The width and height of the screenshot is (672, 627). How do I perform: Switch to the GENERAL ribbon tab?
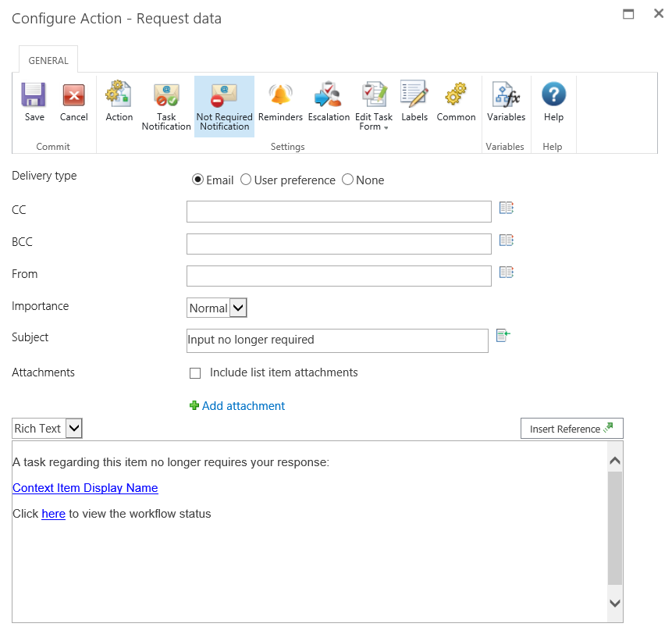(48, 60)
